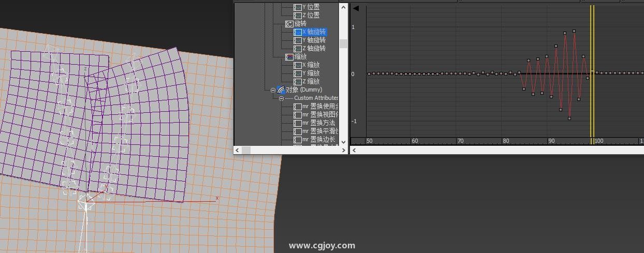Select the mr 置换平滑 parameter track
This screenshot has width=644, height=253.
(320, 131)
